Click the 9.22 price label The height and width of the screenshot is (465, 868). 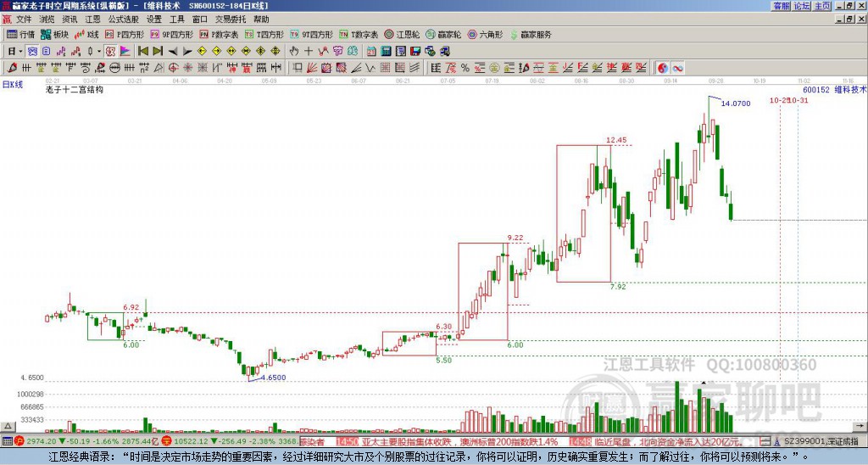coord(515,238)
